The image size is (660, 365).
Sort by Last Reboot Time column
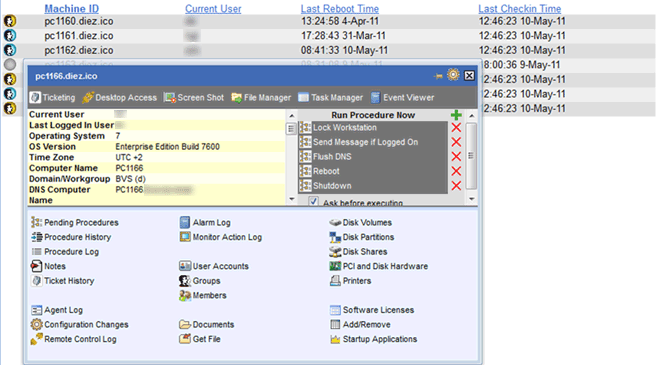pyautogui.click(x=340, y=8)
